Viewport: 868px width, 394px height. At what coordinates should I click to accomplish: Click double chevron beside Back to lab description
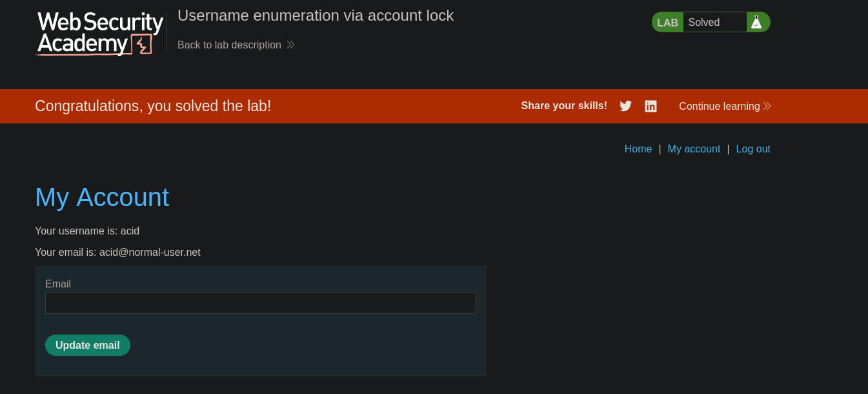coord(290,45)
